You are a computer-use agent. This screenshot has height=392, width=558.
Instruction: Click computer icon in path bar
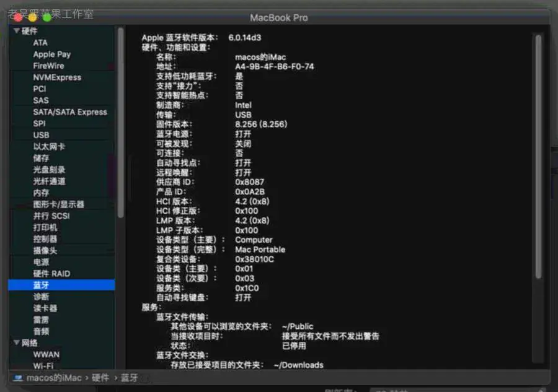pyautogui.click(x=18, y=378)
